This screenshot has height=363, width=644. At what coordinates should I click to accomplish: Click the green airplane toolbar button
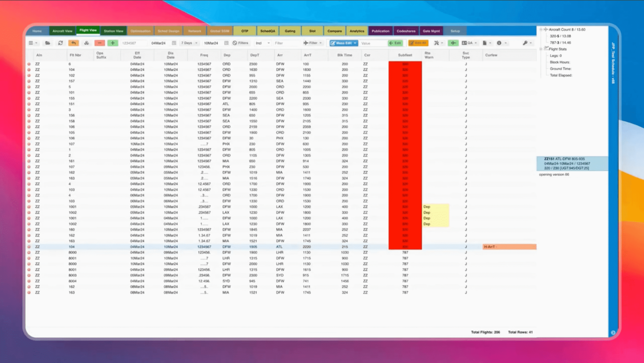[x=453, y=43]
